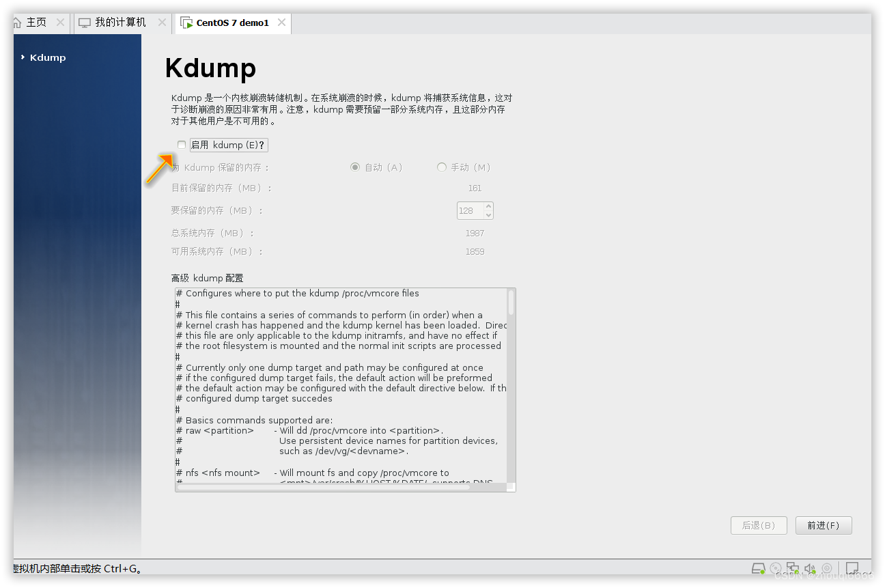
Task: Decrease reserved memory with the down stepper arrow
Action: (488, 215)
